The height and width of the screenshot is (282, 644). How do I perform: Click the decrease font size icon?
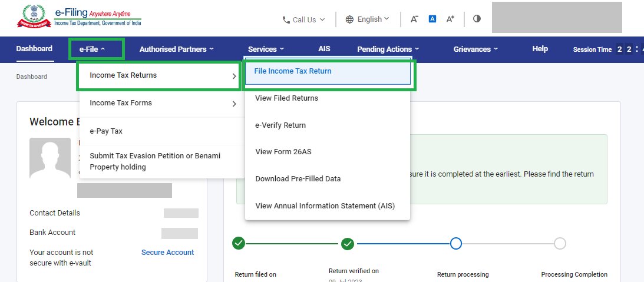pos(414,19)
